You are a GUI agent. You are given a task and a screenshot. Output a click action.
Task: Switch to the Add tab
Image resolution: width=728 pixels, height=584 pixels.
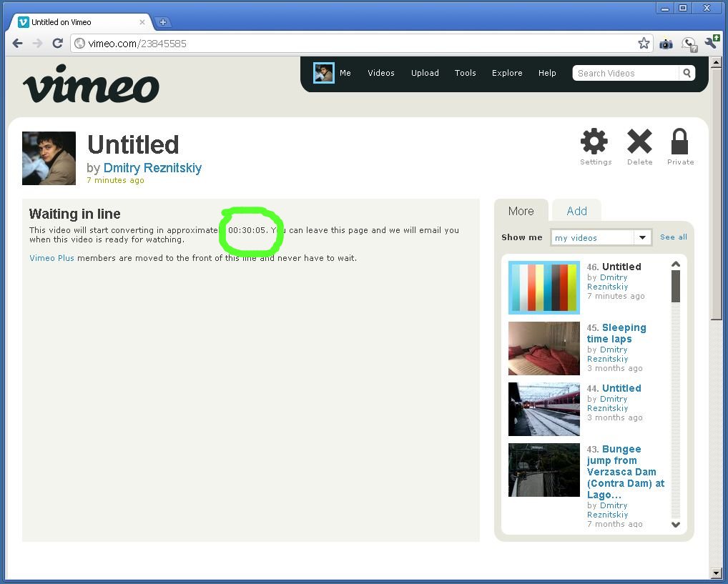click(576, 211)
